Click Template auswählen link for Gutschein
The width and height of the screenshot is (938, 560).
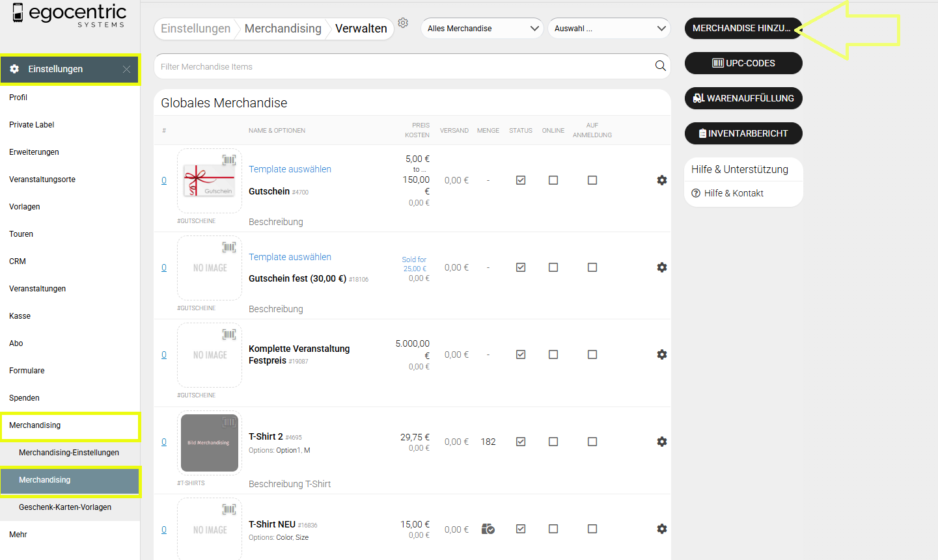point(290,169)
